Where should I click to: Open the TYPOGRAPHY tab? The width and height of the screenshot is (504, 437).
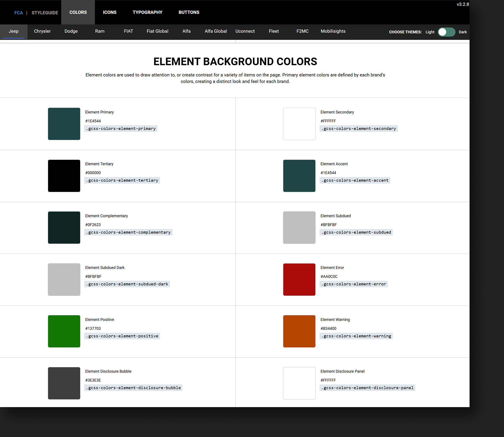click(147, 12)
